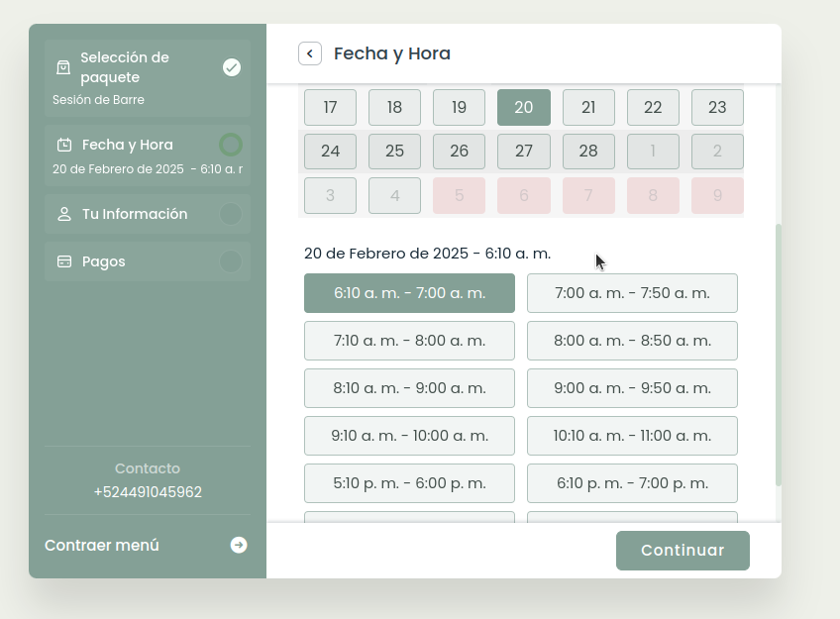Click the green progress ring on Fecha y Hora
840x619 pixels.
tap(231, 145)
